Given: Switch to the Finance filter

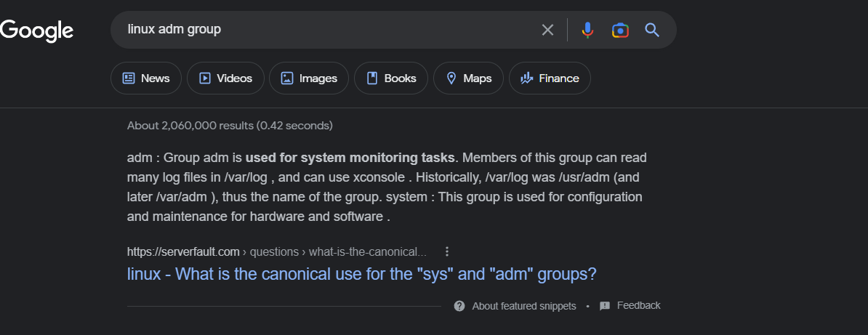Looking at the screenshot, I should (x=550, y=78).
